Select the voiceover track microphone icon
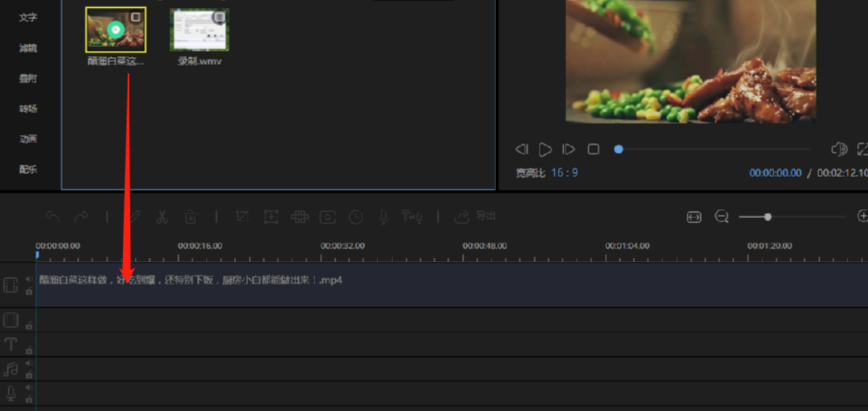The image size is (868, 411). point(11,393)
